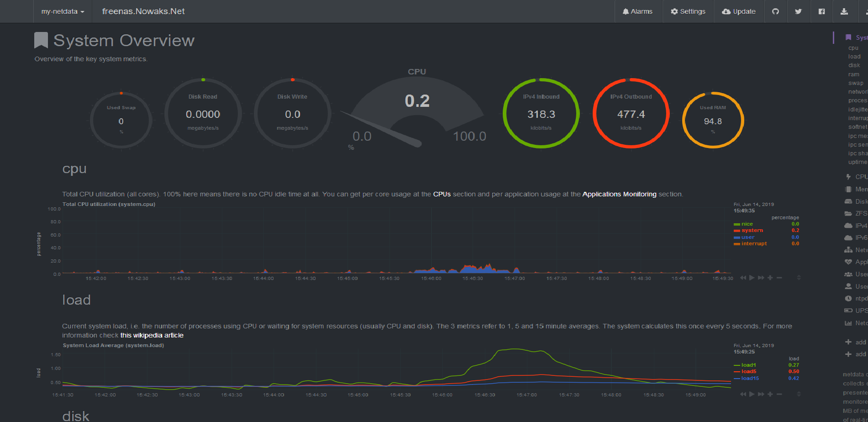Click the Twitter bird icon
The width and height of the screenshot is (868, 422).
798,11
